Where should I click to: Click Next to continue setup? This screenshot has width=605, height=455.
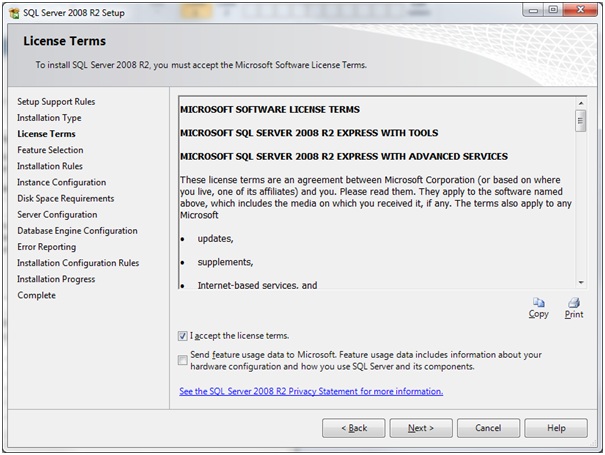pyautogui.click(x=421, y=428)
